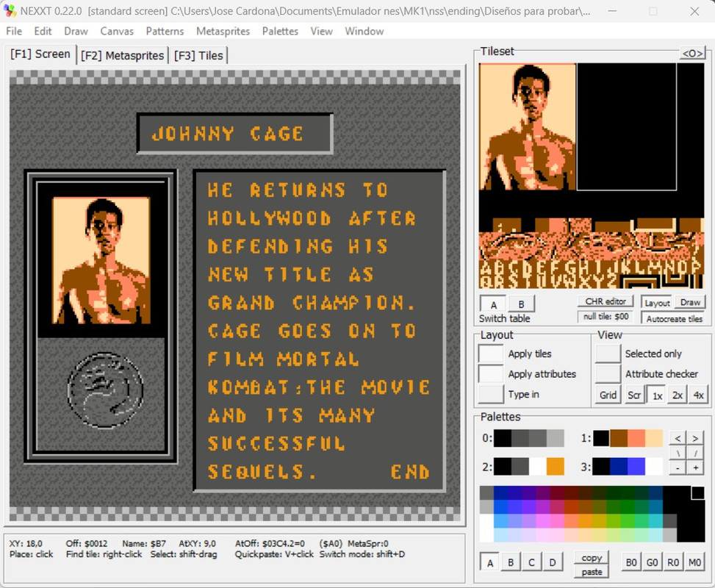The height and width of the screenshot is (588, 715).
Task: Open the Edit menu
Action: click(x=43, y=31)
